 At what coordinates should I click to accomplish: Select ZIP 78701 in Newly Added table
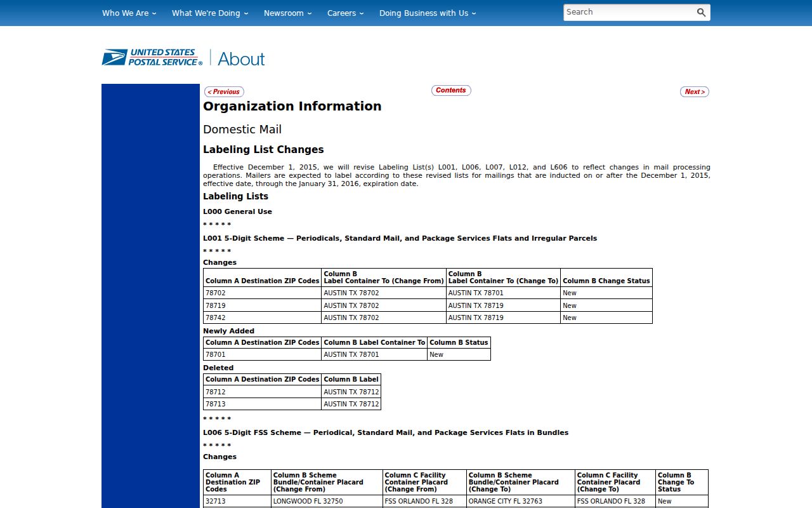262,354
